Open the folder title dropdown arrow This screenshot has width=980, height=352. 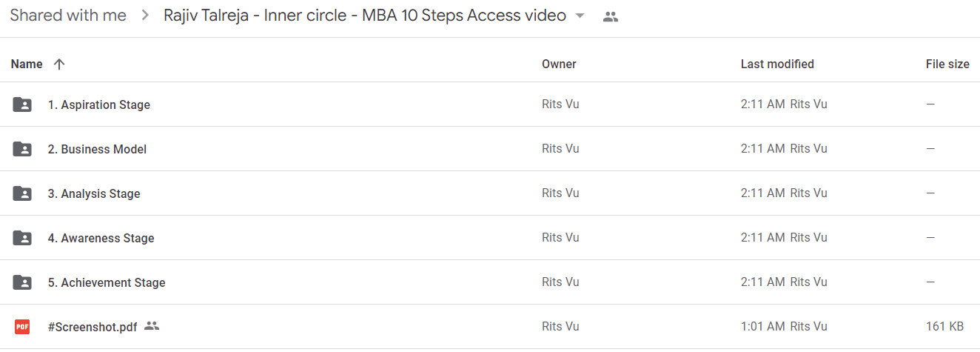pyautogui.click(x=580, y=16)
